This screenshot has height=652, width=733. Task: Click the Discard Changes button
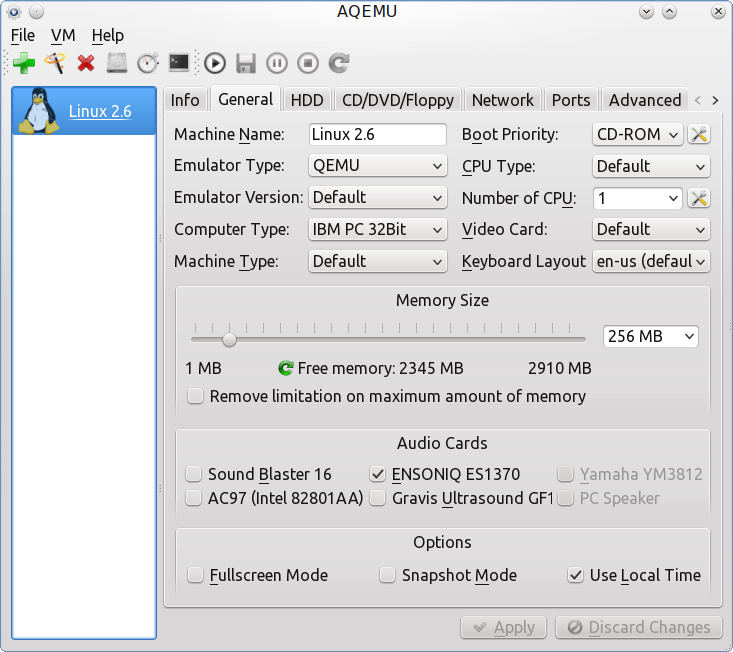point(639,627)
